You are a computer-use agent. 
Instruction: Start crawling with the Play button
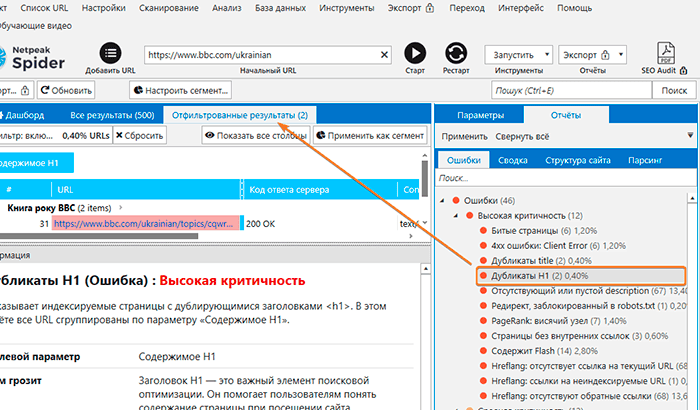pyautogui.click(x=415, y=54)
